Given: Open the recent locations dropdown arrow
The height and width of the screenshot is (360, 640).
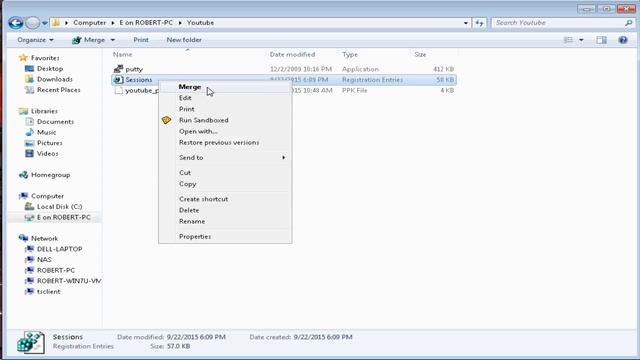Looking at the screenshot, I should (x=44, y=23).
